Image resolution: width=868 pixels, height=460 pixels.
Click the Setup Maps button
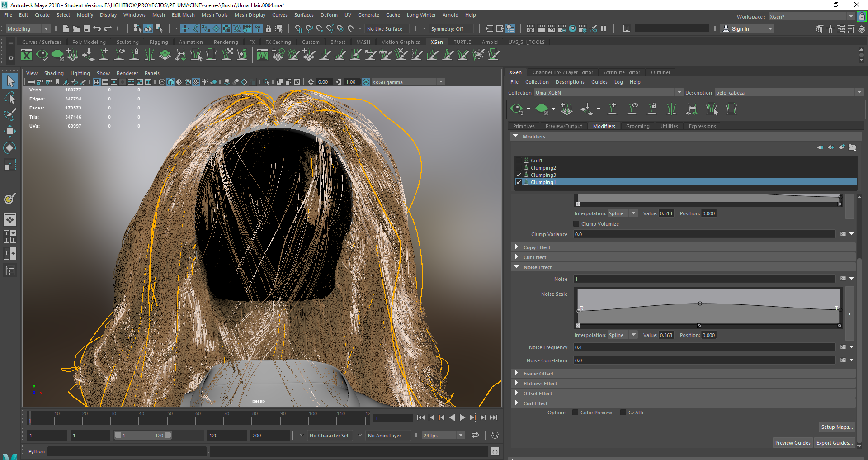coord(836,427)
